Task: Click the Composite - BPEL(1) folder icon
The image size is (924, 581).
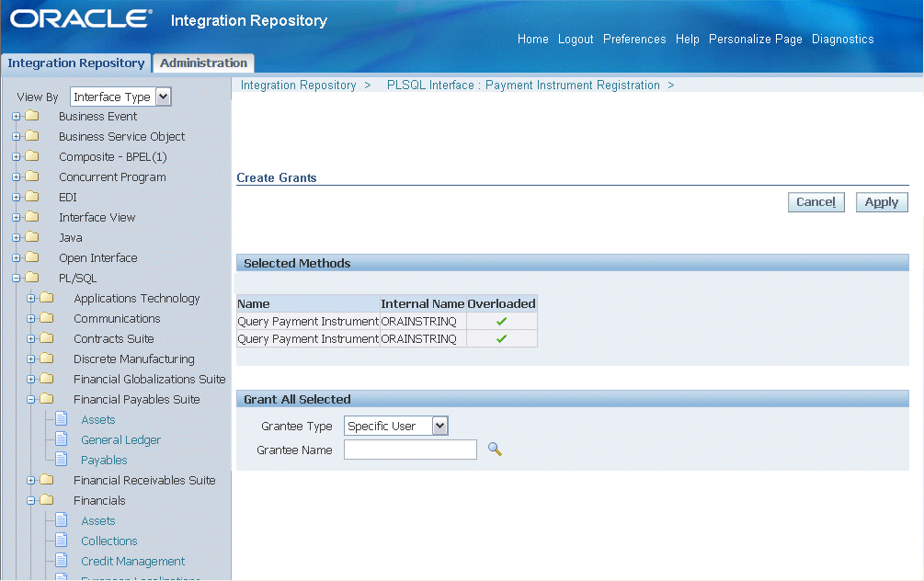Action: coord(32,156)
